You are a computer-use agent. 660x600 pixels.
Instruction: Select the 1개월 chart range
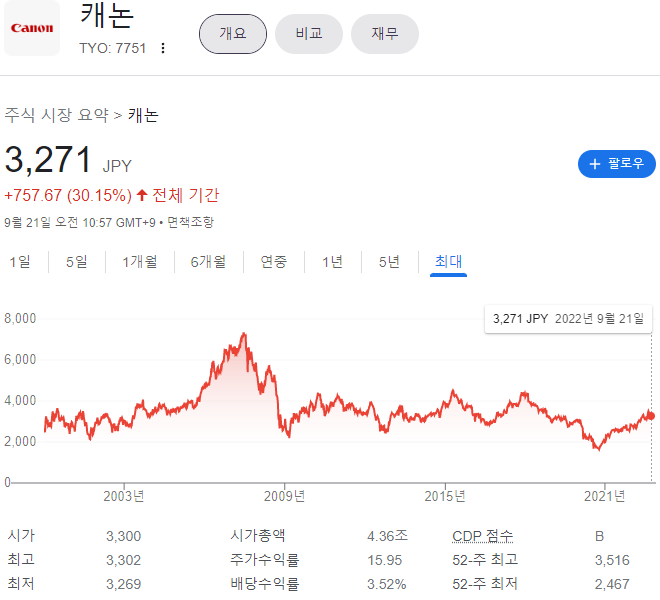click(x=140, y=262)
